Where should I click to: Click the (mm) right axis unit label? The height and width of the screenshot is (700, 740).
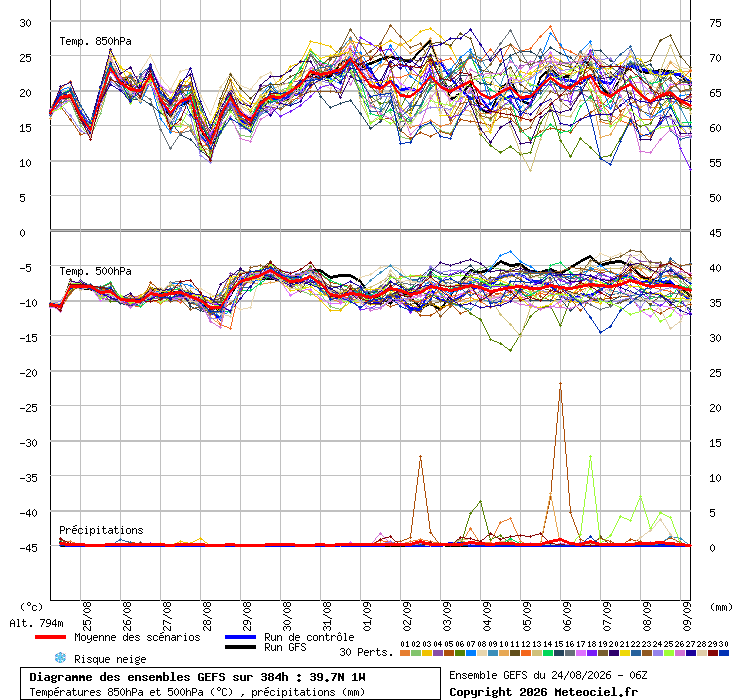[x=721, y=607]
